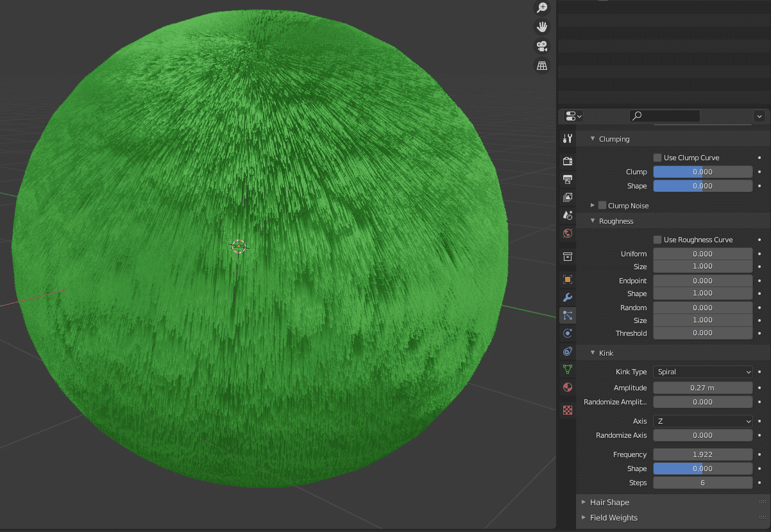Open the Kink Type dropdown
Screen dimensions: 771x532
[x=702, y=372]
